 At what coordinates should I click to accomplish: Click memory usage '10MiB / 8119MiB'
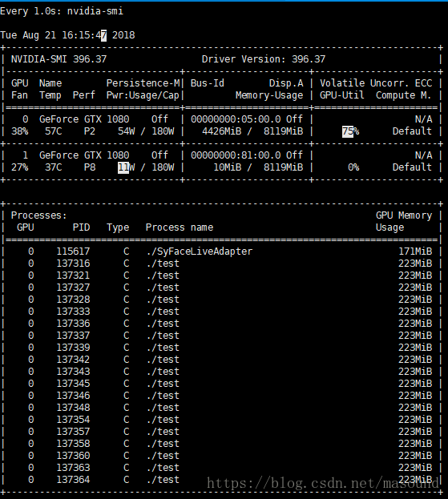pyautogui.click(x=258, y=167)
